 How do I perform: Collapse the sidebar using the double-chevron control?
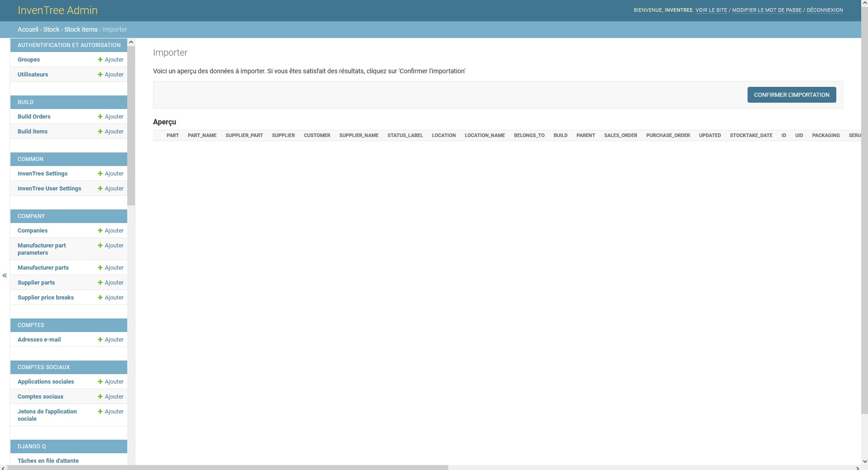[4, 275]
